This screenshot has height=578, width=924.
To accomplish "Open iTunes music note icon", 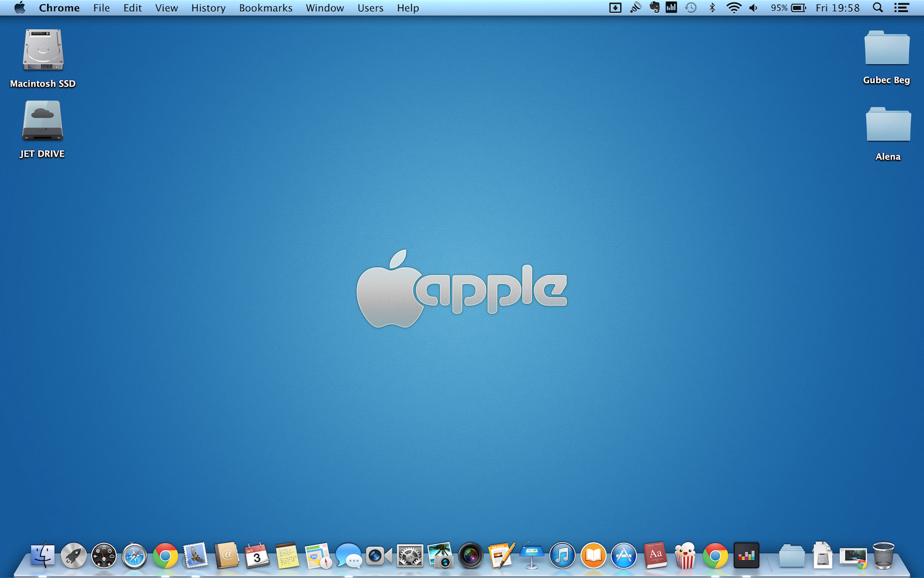I will 563,556.
